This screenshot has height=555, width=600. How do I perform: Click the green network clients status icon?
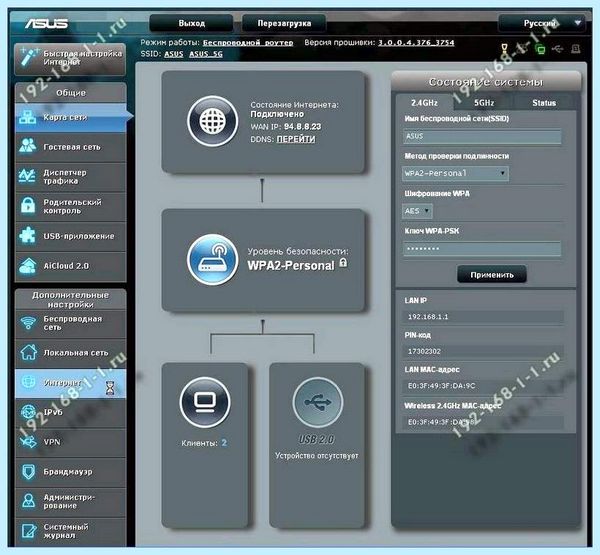[x=540, y=49]
